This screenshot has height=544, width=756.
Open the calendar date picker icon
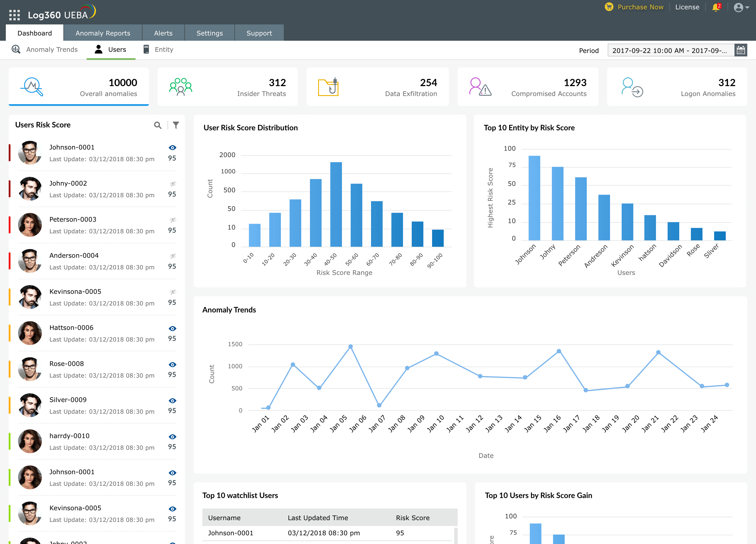pos(741,50)
